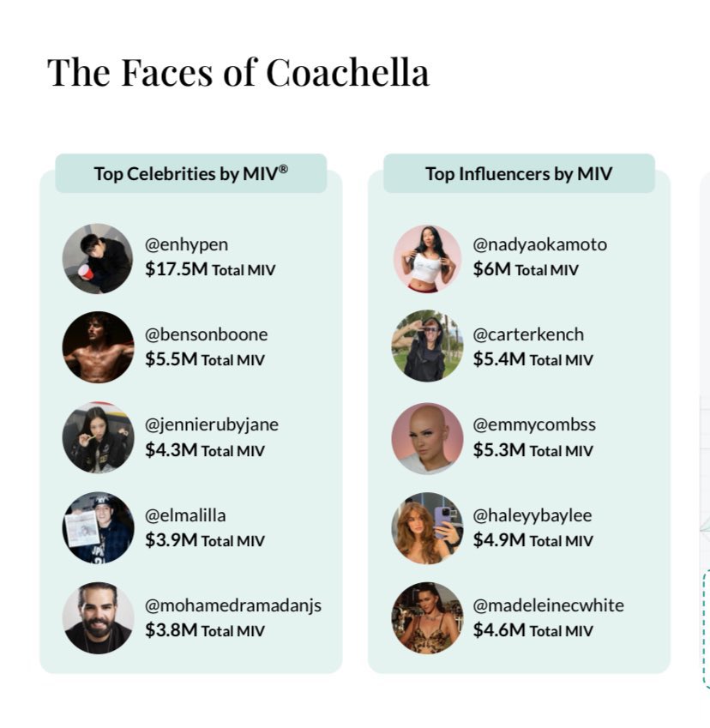Click the @elmalilla profile thumbnail
This screenshot has height=728, width=710.
pos(98,528)
